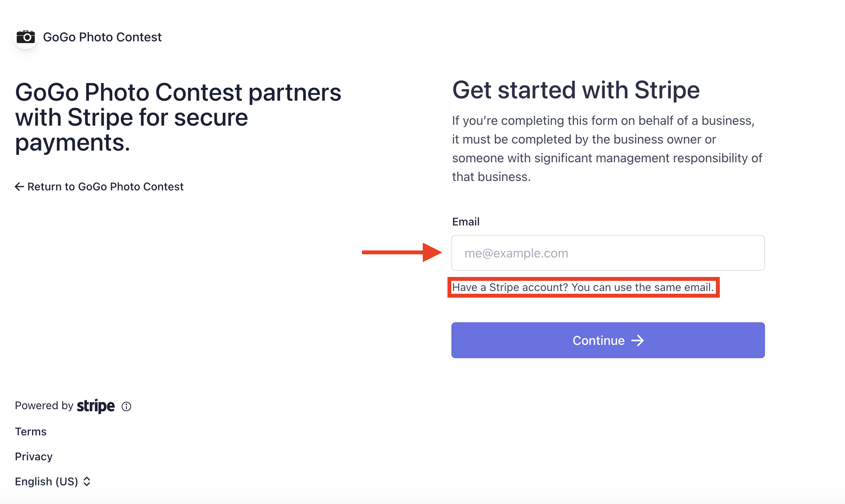845x504 pixels.
Task: Click the 'Get started with Stripe' heading
Action: pyautogui.click(x=576, y=90)
